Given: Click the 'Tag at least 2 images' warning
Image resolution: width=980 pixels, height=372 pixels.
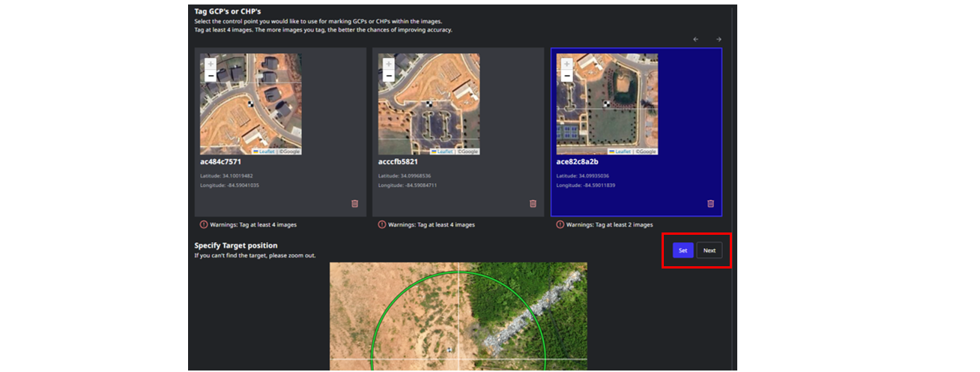Looking at the screenshot, I should 609,224.
